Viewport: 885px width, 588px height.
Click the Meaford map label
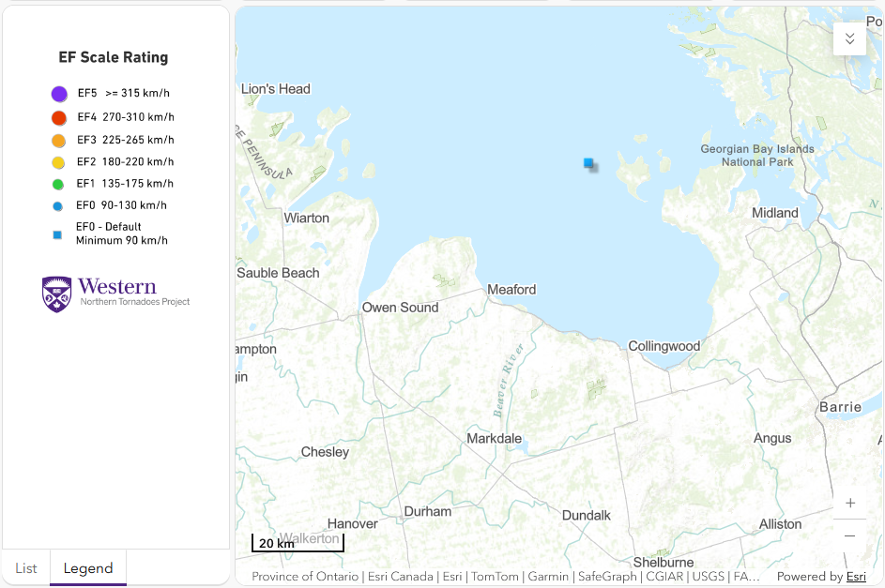[511, 289]
